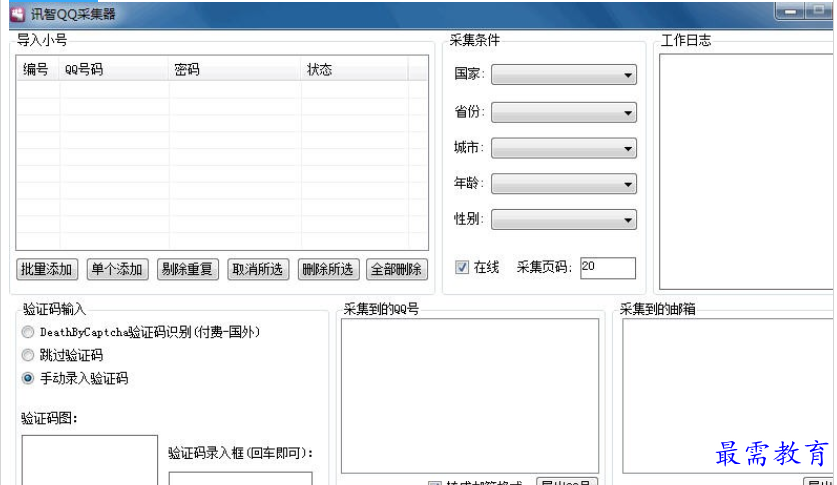Click inside the 采集到的QQ号 list box
The width and height of the screenshot is (837, 485).
[x=470, y=396]
